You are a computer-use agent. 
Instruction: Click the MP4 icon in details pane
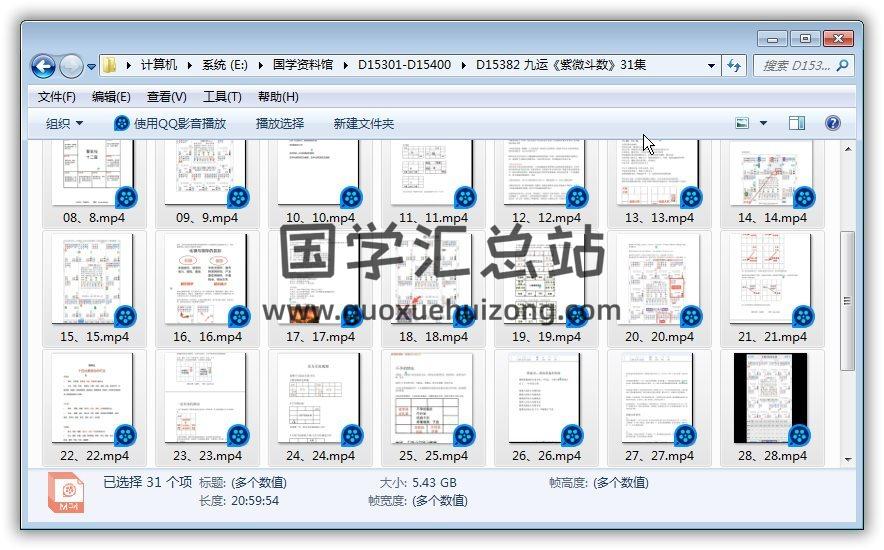[x=67, y=493]
